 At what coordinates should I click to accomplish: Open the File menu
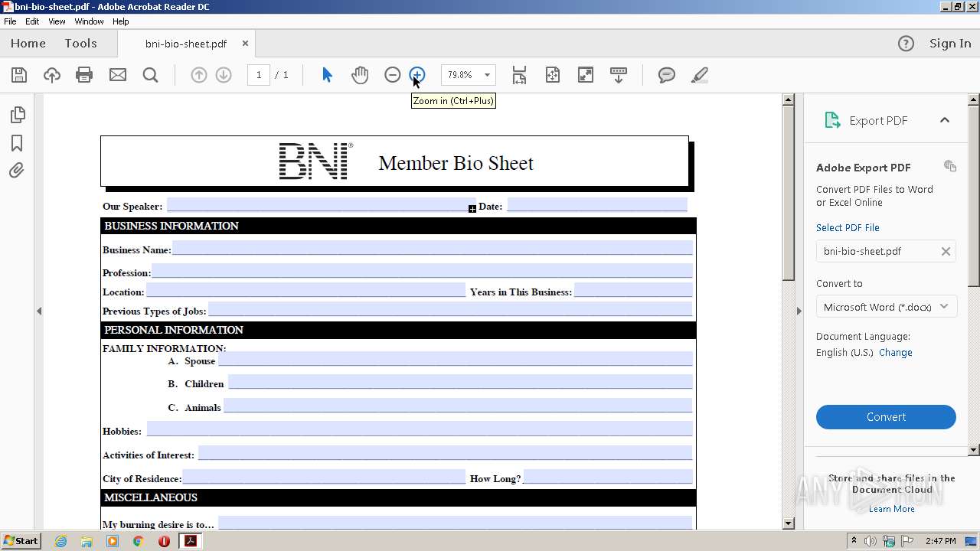(10, 21)
